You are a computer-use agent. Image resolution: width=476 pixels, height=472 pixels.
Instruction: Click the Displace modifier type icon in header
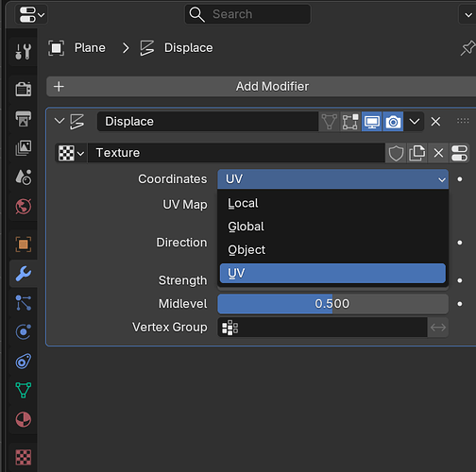tap(77, 122)
